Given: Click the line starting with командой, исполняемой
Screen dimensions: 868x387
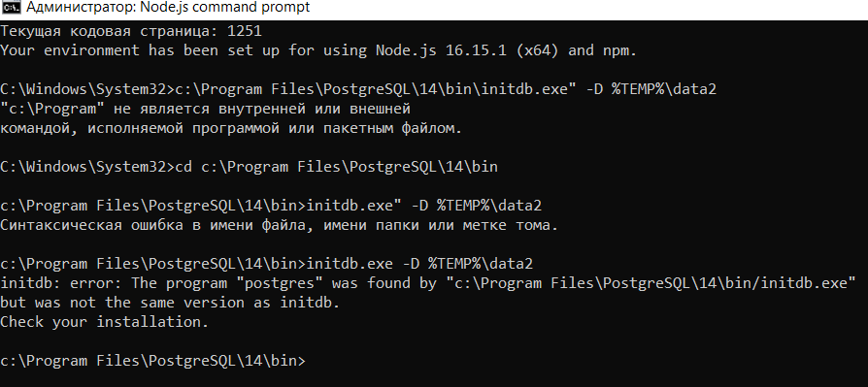Looking at the screenshot, I should tap(230, 129).
